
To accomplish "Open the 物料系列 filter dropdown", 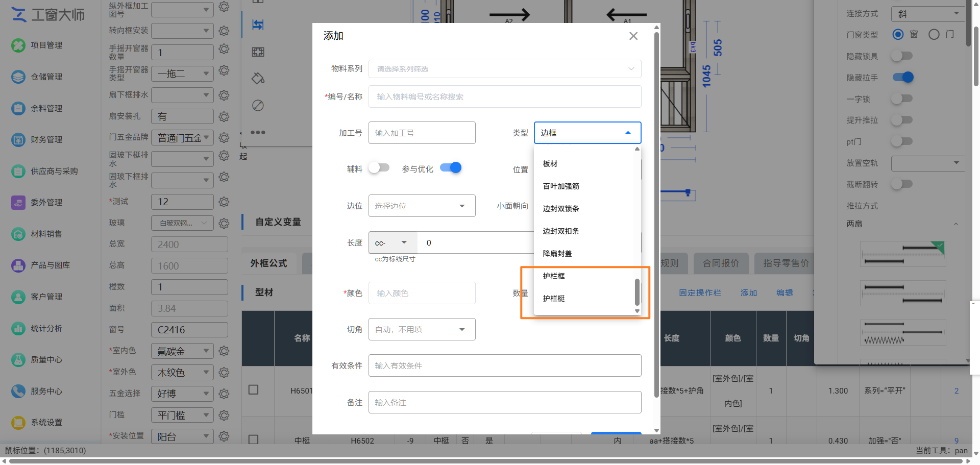I will 505,69.
